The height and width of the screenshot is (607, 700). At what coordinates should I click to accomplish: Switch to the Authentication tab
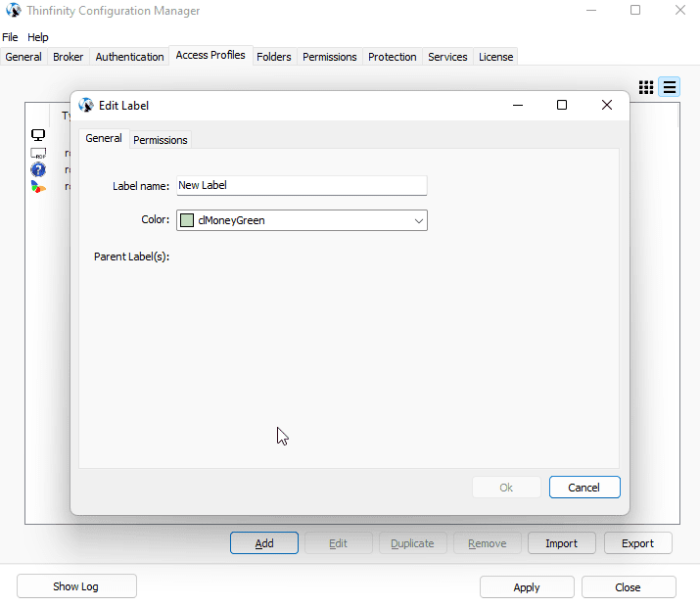pyautogui.click(x=129, y=57)
